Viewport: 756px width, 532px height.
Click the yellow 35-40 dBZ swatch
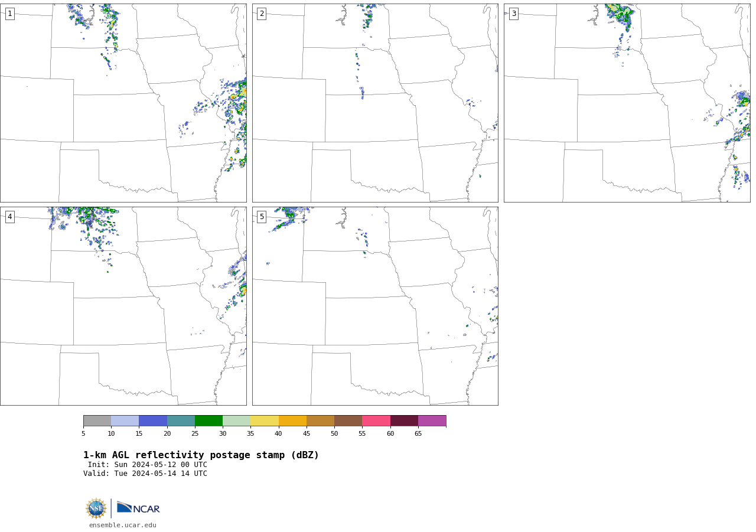click(265, 420)
